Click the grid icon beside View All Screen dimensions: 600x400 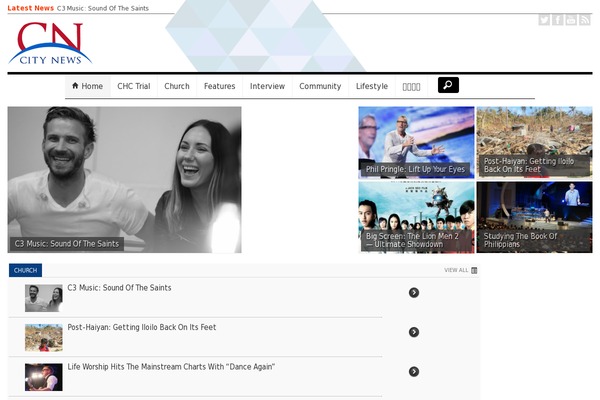pos(474,270)
